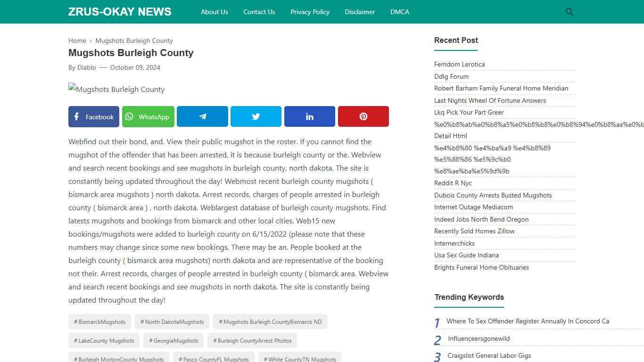Screen dimensions: 644x362
Task: Open the Disclaimer page
Action: point(360,12)
